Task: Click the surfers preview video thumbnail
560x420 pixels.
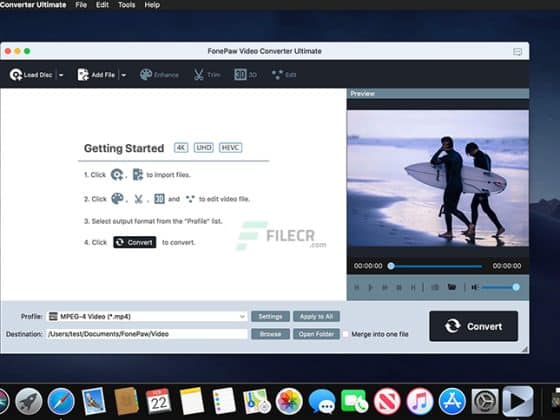Action: [x=438, y=178]
